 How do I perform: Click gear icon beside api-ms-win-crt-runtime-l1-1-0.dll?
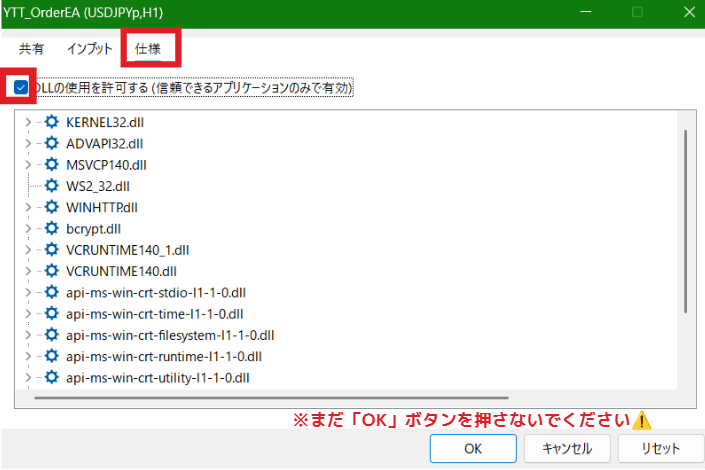click(52, 356)
